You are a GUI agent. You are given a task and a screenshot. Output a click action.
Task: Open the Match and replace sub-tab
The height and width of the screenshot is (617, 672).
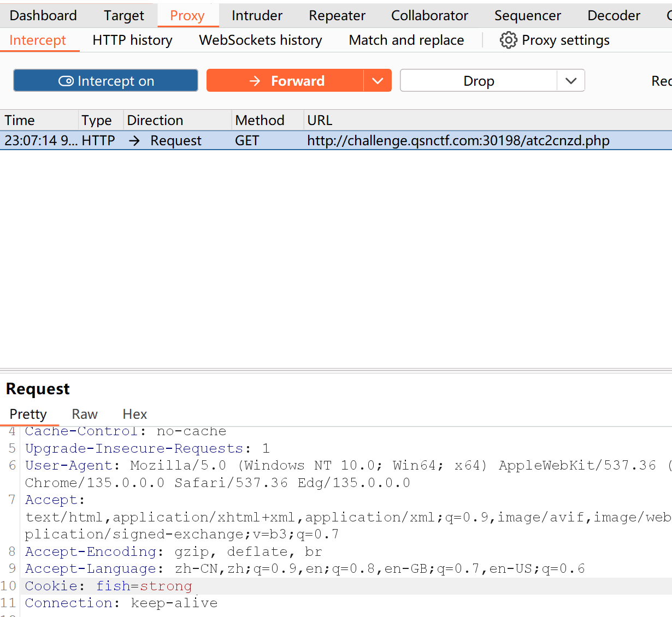click(x=406, y=40)
